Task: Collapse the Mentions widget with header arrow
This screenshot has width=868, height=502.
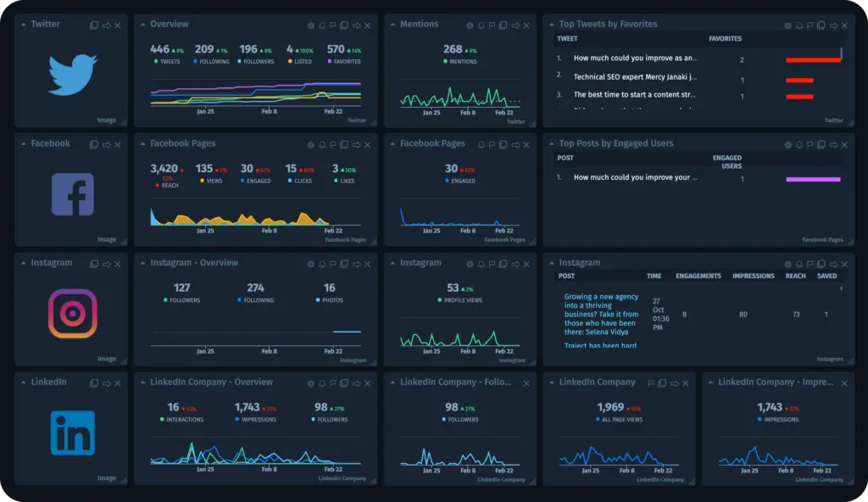Action: click(x=392, y=25)
